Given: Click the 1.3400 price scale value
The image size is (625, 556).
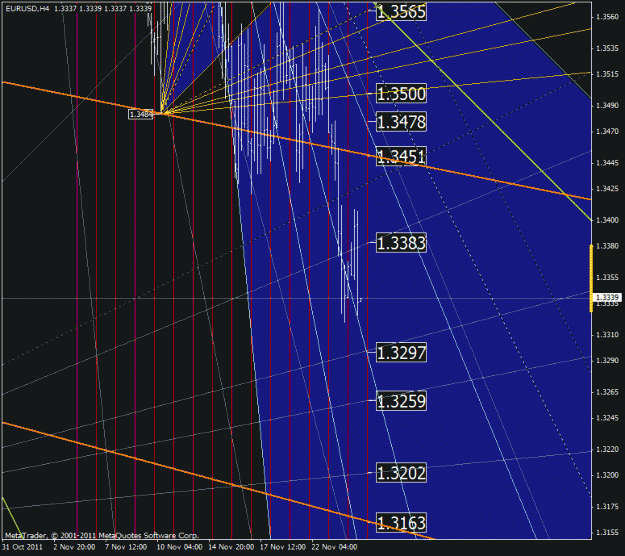Looking at the screenshot, I should [607, 220].
